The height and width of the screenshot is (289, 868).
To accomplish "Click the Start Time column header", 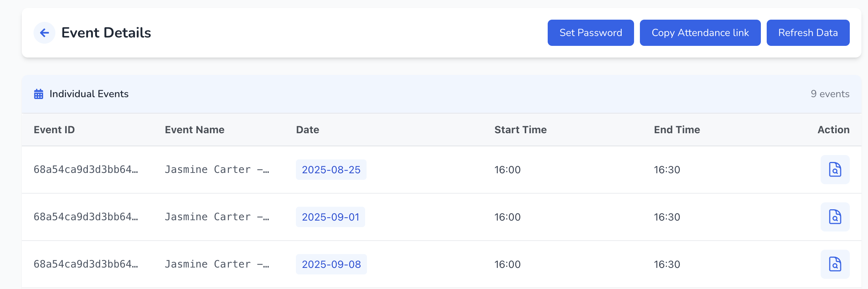I will click(520, 130).
